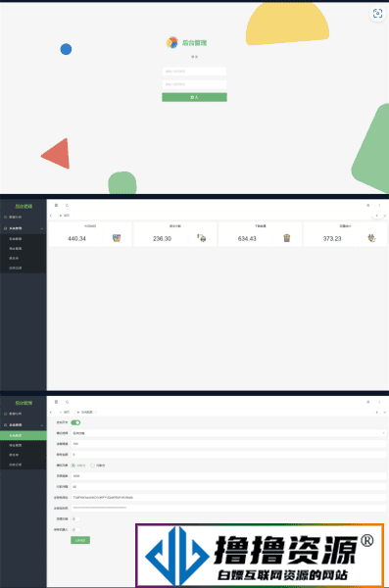Click the username input on login form
Image resolution: width=389 pixels, height=588 pixels.
(x=194, y=72)
